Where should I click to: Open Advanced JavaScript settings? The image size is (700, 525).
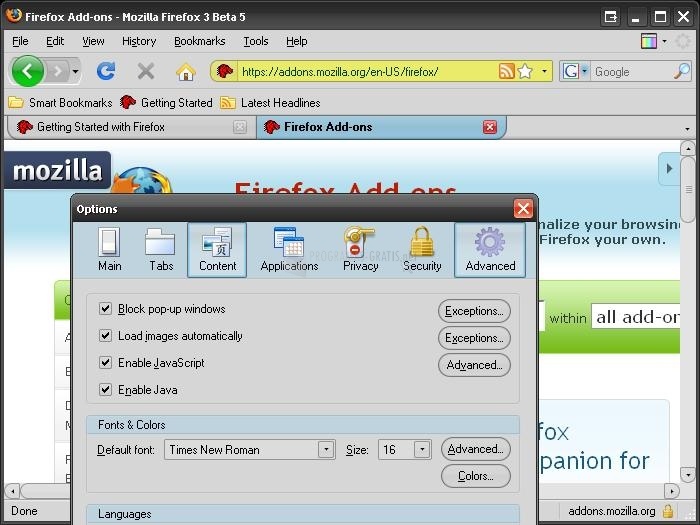click(x=474, y=365)
